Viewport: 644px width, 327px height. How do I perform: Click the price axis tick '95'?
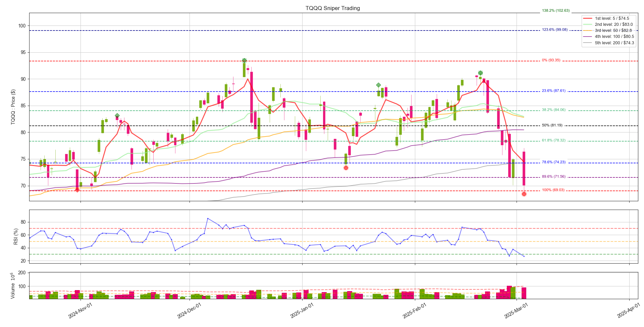[x=23, y=53]
